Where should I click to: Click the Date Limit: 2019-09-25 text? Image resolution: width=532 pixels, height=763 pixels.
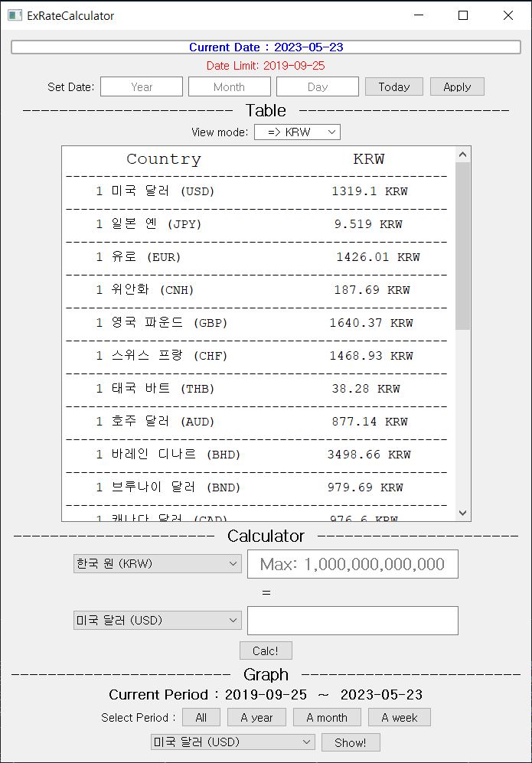tap(266, 66)
